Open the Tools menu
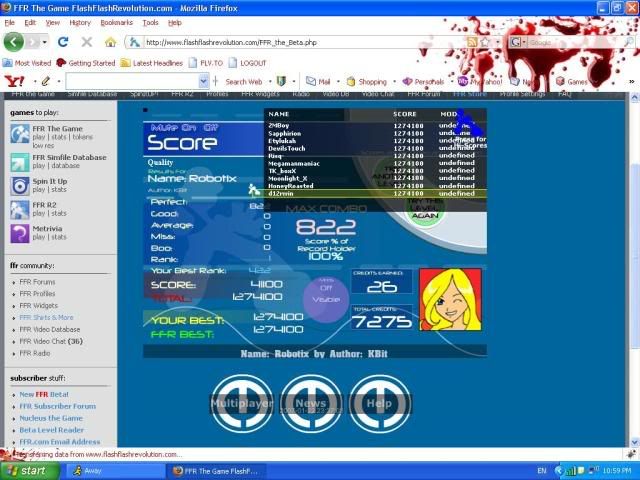 pos(150,22)
